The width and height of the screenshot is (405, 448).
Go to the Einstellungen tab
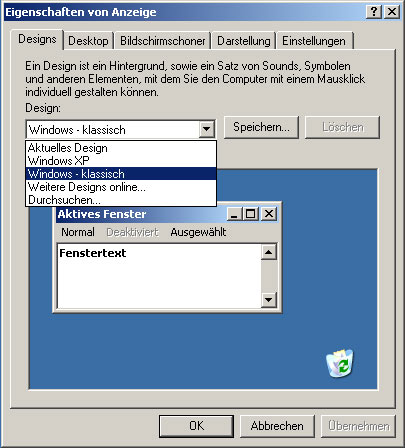pyautogui.click(x=314, y=41)
